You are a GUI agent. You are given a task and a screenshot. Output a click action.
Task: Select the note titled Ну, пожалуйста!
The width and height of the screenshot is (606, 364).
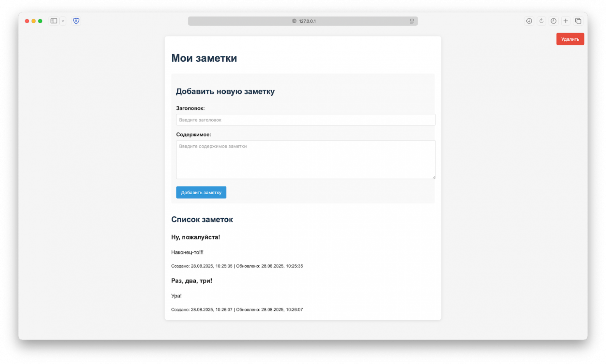[x=195, y=237]
